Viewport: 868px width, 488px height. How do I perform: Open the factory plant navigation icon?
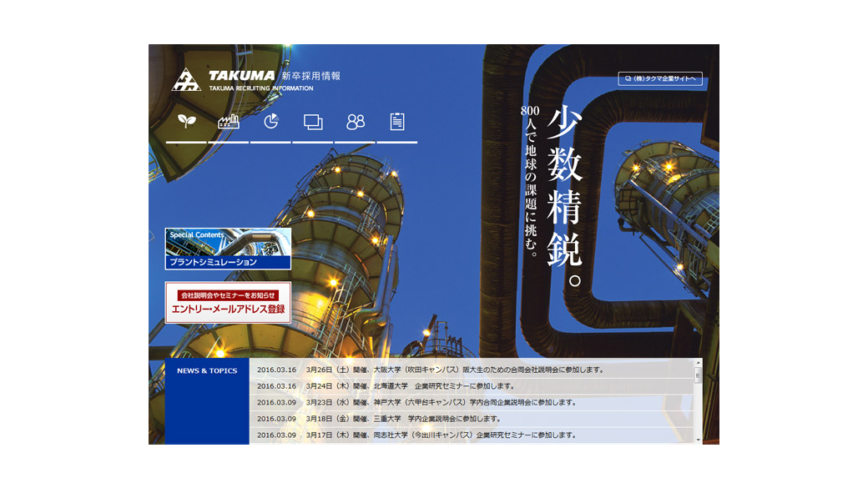229,122
